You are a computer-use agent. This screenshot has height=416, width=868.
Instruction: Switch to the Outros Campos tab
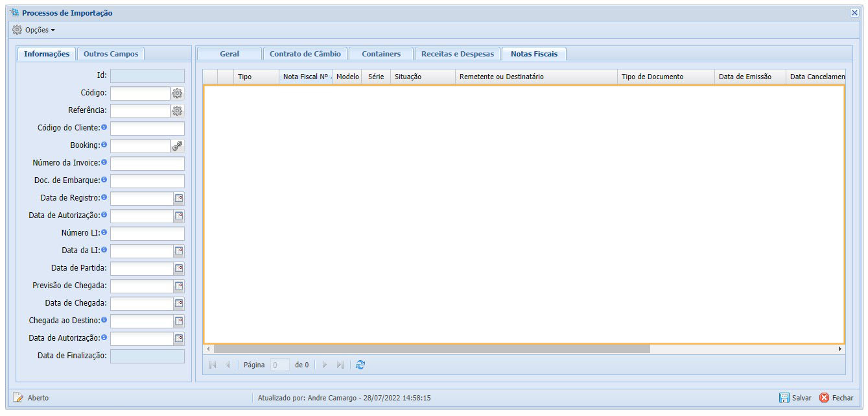tap(111, 54)
